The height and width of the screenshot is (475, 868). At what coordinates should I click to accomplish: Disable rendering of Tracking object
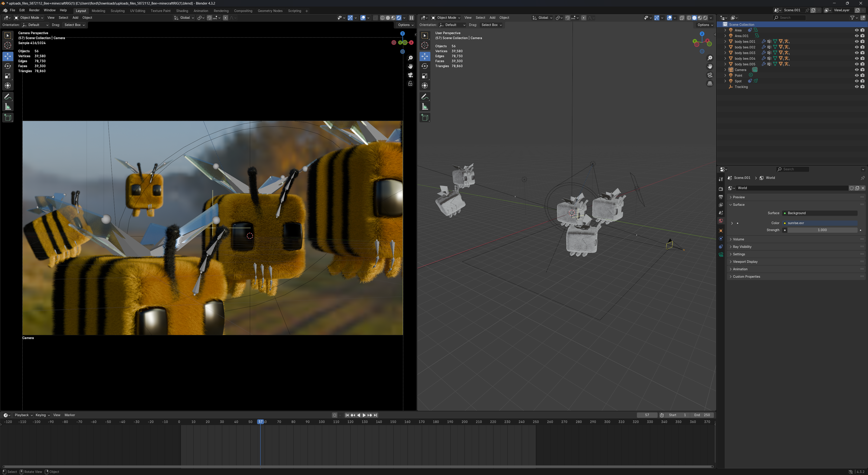pyautogui.click(x=863, y=87)
